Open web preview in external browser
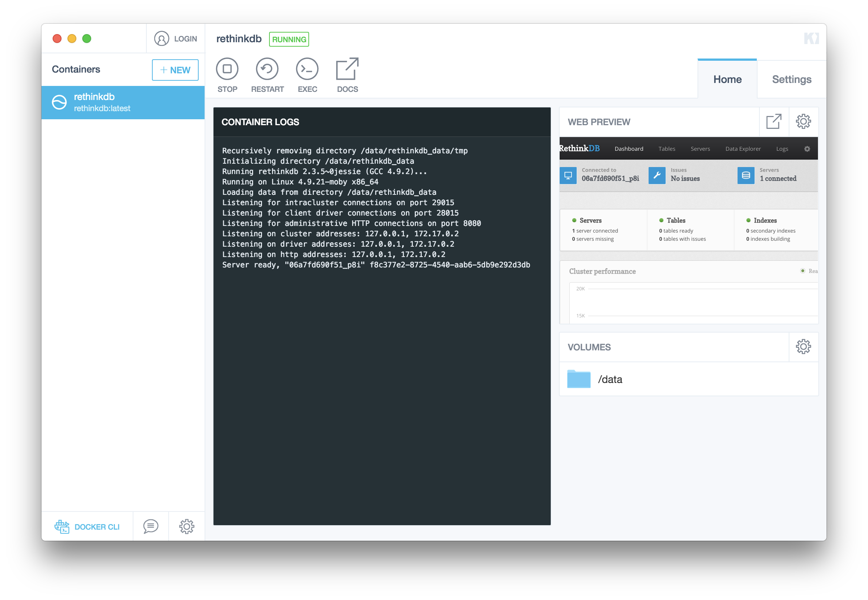 click(773, 121)
